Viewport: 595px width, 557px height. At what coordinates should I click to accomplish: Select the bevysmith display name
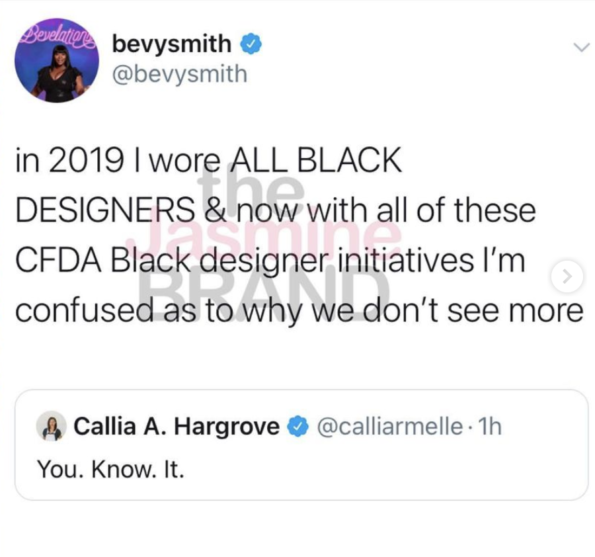(x=172, y=44)
